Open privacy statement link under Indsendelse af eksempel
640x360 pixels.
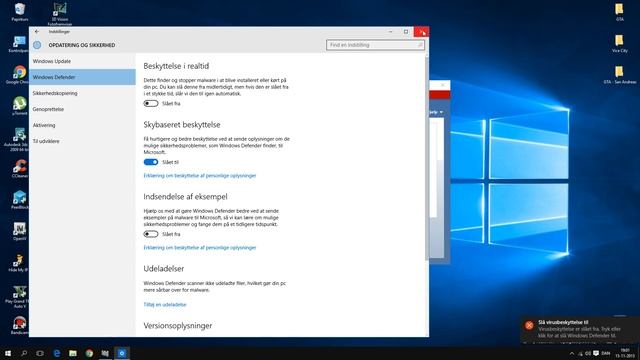[200, 247]
